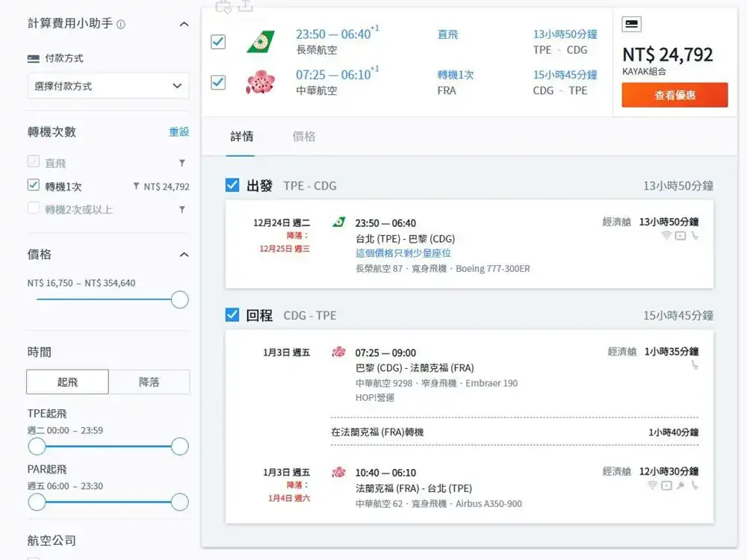
Task: Click the 轉機次數 filter heading
Action: (52, 132)
